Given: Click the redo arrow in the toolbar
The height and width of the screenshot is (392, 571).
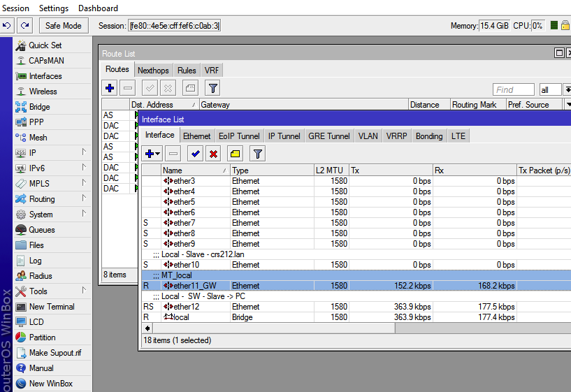Looking at the screenshot, I should coord(25,26).
